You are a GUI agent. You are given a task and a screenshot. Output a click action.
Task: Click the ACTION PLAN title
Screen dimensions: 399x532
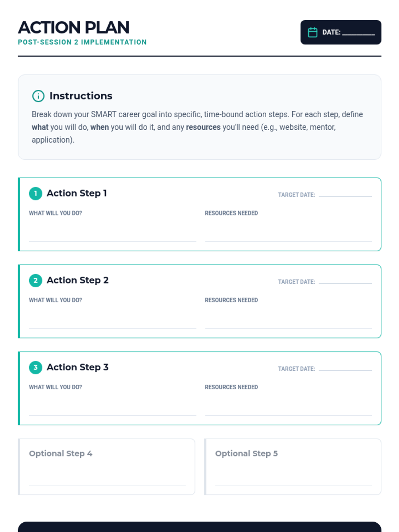pyautogui.click(x=73, y=28)
